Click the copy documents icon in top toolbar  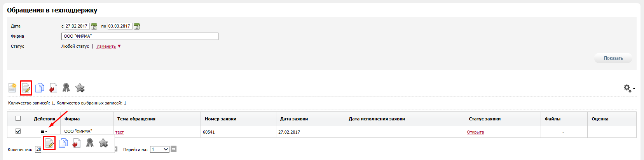pyautogui.click(x=40, y=88)
